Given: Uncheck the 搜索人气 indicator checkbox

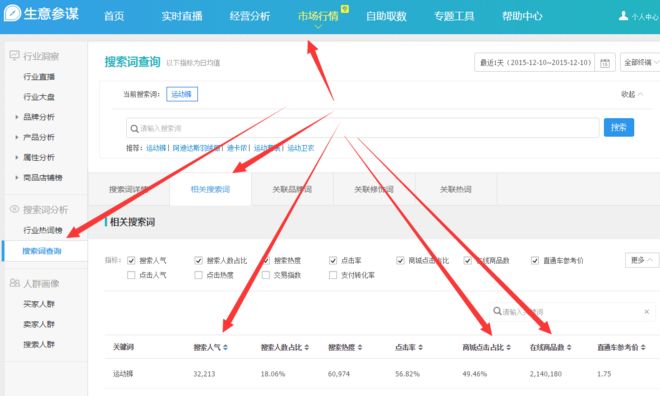Looking at the screenshot, I should click(x=131, y=260).
